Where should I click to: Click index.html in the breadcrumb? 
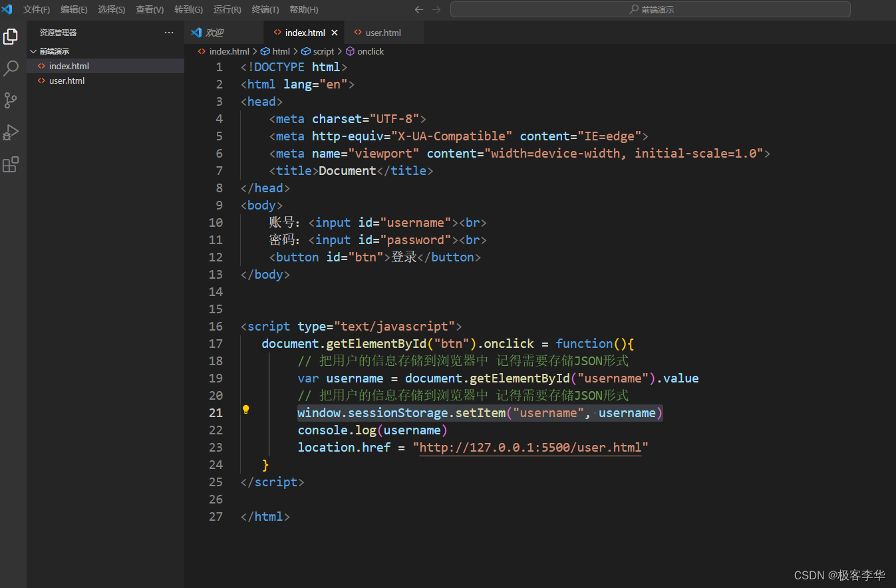tap(229, 51)
